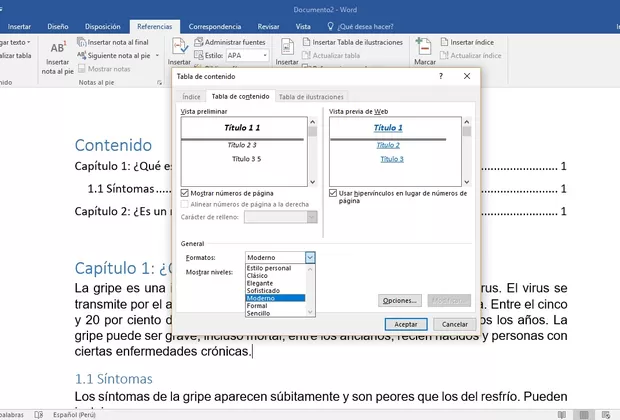Click the Insertar nota al final icon
The width and height of the screenshot is (620, 420).
81,42
